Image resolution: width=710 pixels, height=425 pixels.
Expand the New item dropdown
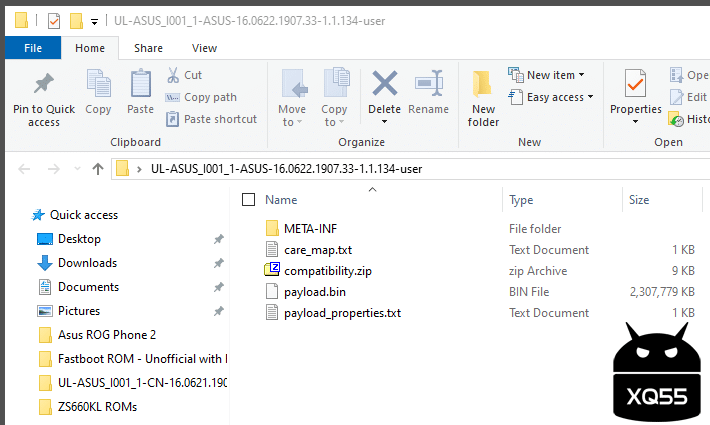pyautogui.click(x=547, y=75)
